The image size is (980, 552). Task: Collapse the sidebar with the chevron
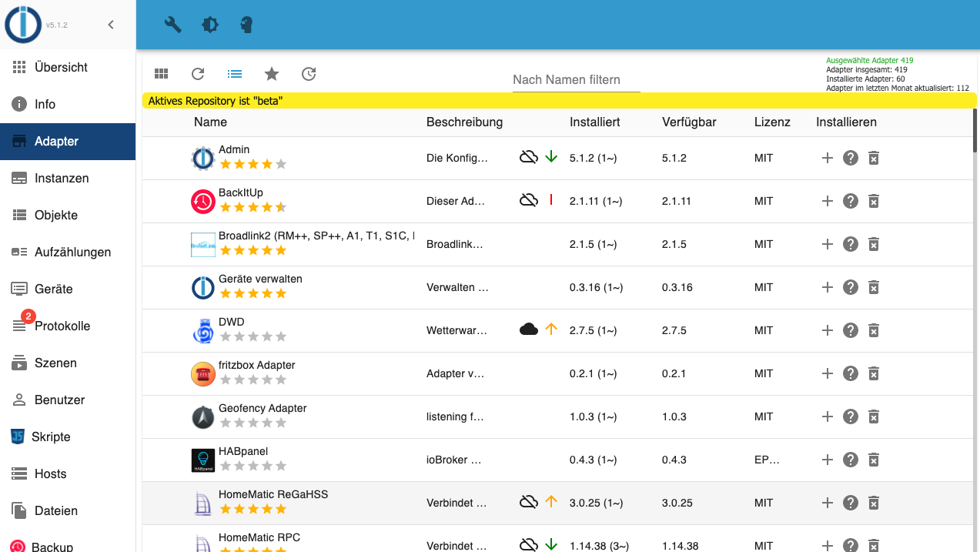point(111,25)
